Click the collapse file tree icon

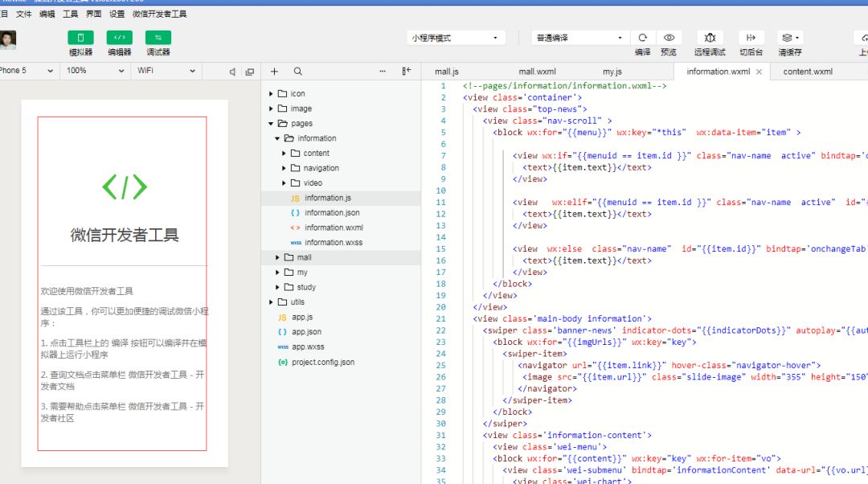(x=407, y=71)
